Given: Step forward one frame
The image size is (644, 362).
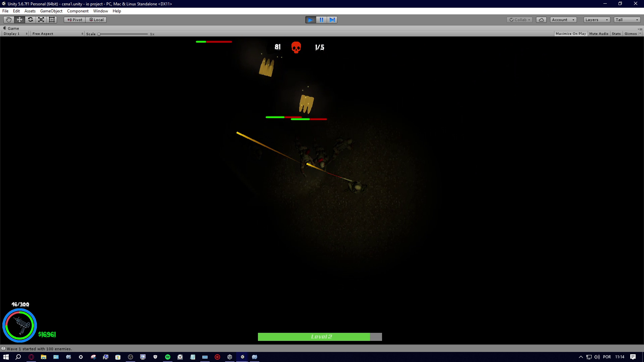Looking at the screenshot, I should point(332,20).
